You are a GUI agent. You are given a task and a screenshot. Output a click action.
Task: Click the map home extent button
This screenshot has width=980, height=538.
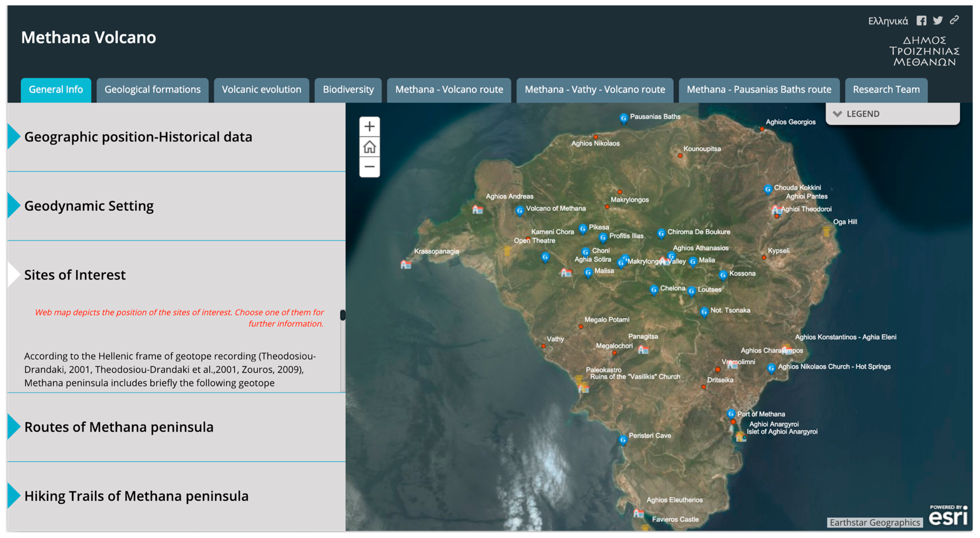(369, 147)
